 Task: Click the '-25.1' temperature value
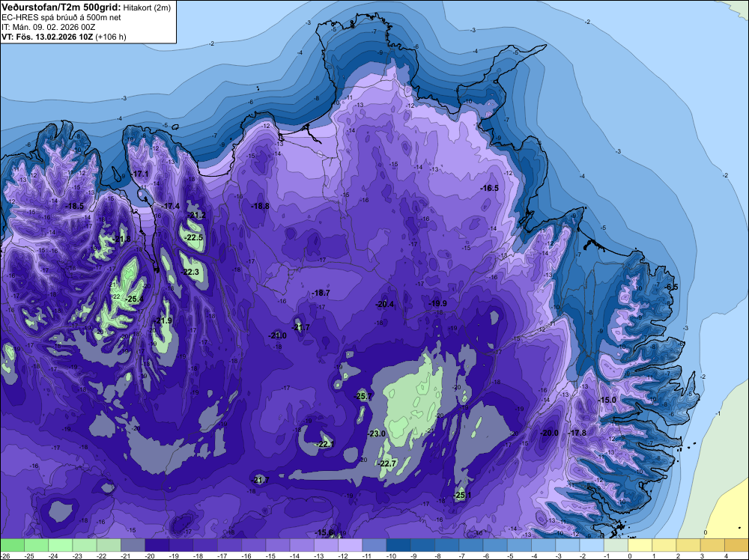point(462,496)
